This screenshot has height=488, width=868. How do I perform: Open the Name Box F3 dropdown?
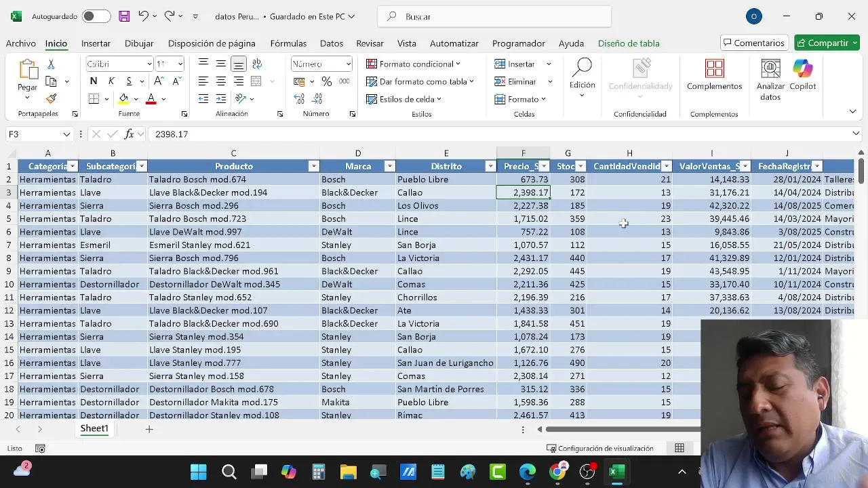pos(66,134)
